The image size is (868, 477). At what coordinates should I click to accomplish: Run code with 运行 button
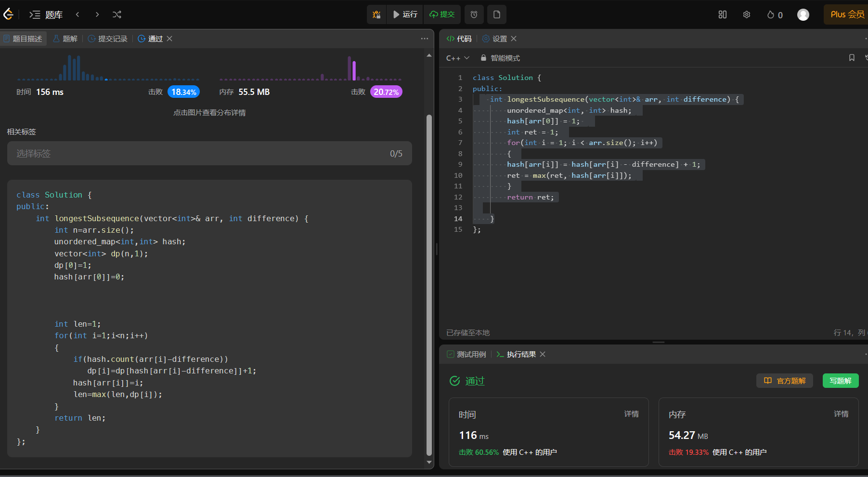405,14
